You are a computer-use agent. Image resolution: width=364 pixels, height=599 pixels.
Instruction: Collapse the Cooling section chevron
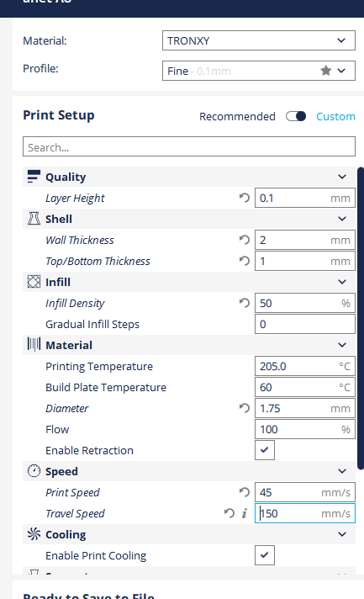click(x=342, y=534)
